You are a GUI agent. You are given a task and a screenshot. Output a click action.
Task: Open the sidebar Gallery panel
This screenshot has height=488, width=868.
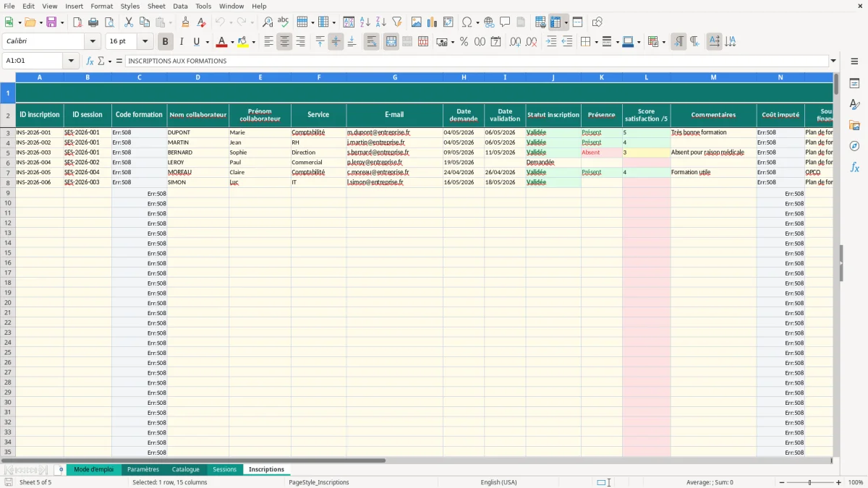[x=854, y=126]
